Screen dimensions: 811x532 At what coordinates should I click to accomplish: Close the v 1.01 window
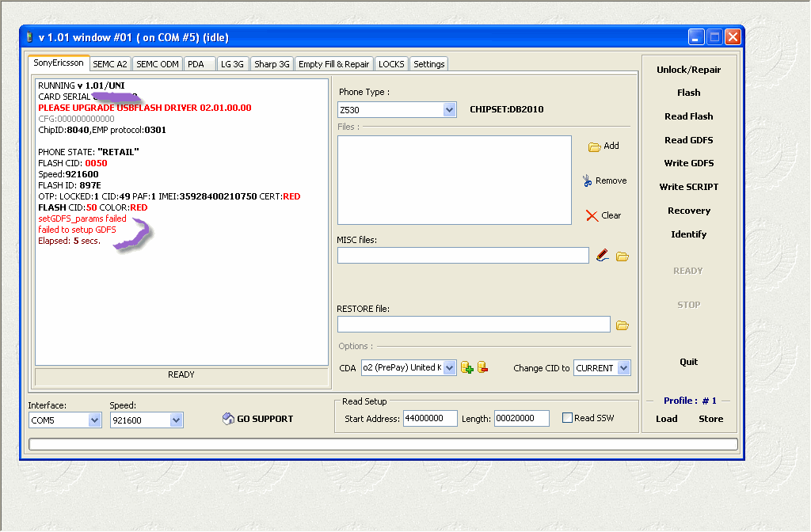click(733, 37)
